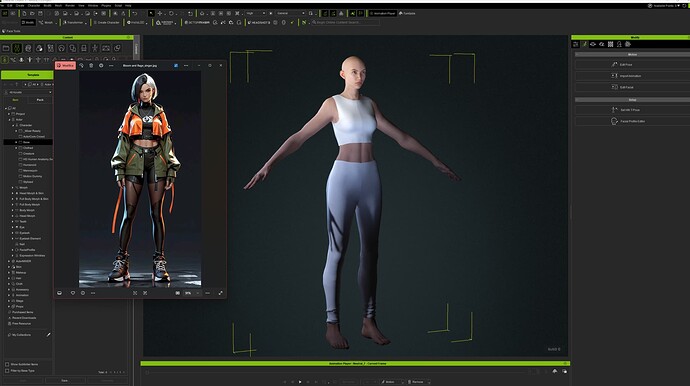This screenshot has height=386, width=690.
Task: Open the Animation Player button in toolbar
Action: [x=382, y=14]
